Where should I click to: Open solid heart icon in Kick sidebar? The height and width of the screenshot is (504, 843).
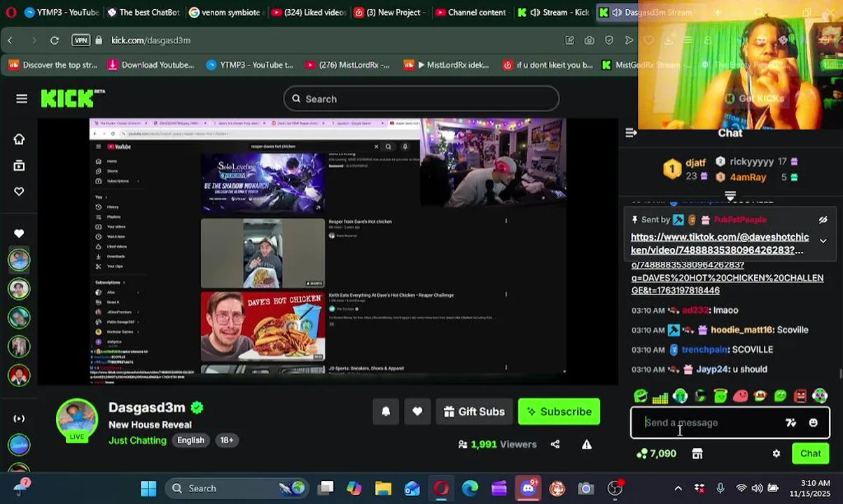19,233
